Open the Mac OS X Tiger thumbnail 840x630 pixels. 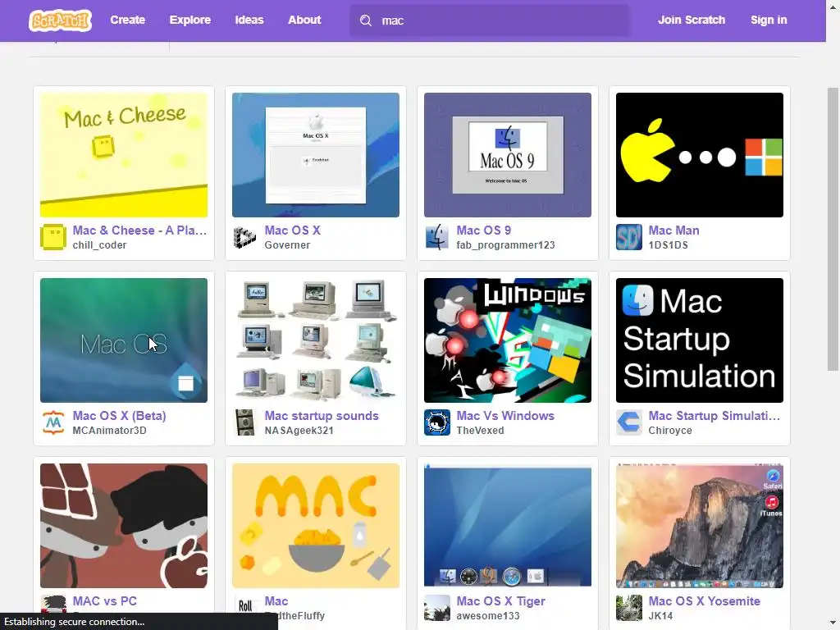click(508, 526)
